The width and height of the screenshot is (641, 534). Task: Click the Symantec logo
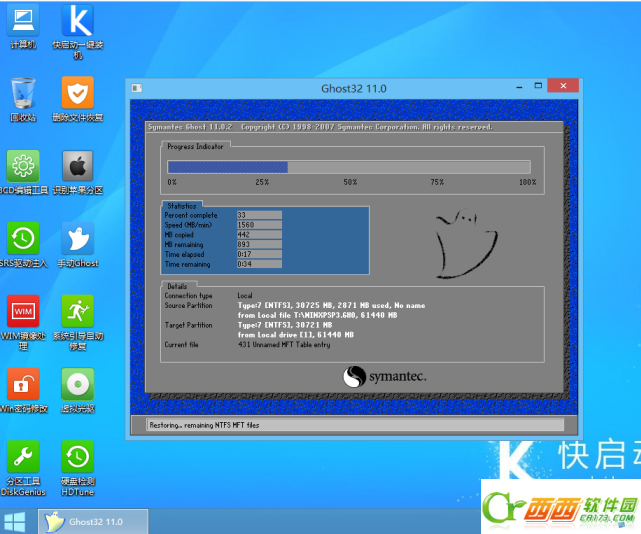384,376
